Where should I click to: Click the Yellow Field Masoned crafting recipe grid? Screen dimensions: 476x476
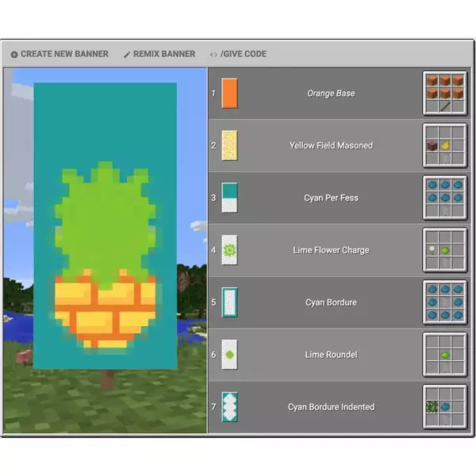tap(445, 145)
